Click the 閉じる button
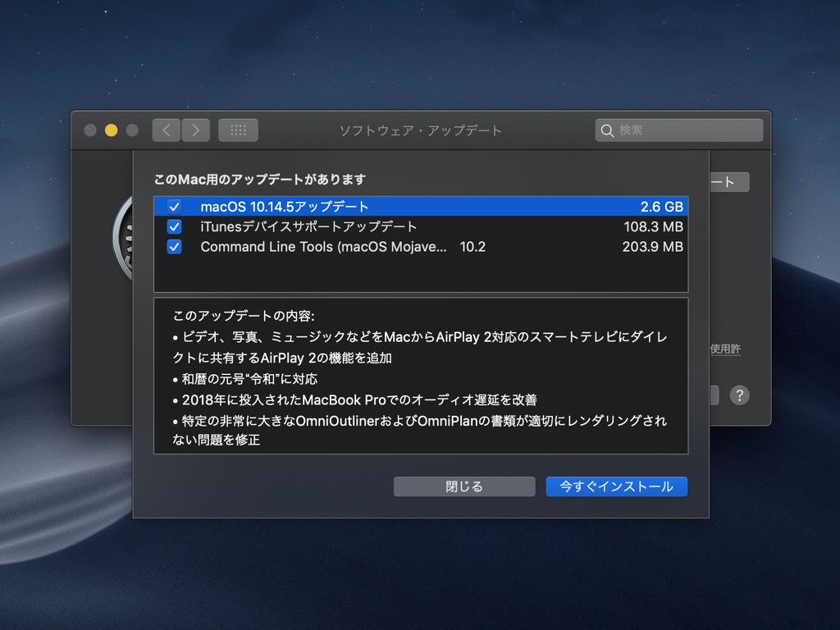 463,486
